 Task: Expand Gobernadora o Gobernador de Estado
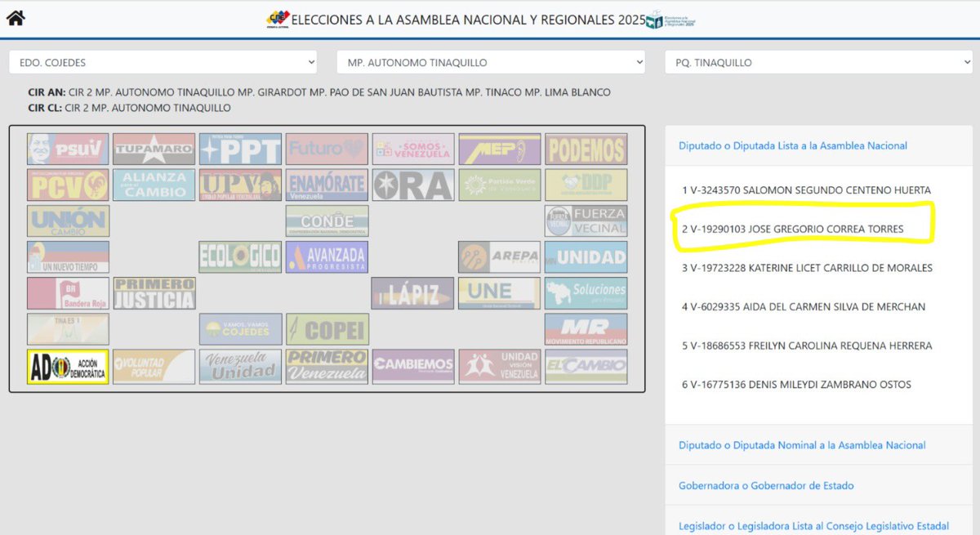766,485
